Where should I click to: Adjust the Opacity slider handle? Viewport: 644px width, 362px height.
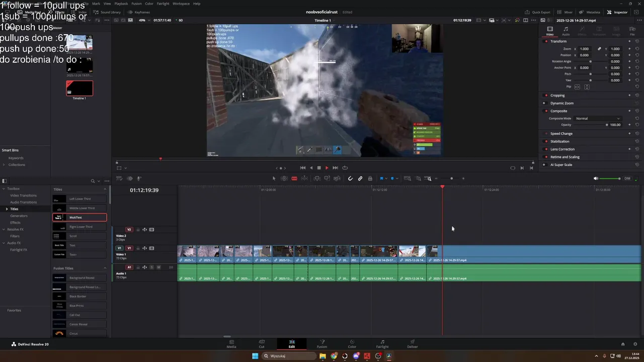click(x=607, y=125)
